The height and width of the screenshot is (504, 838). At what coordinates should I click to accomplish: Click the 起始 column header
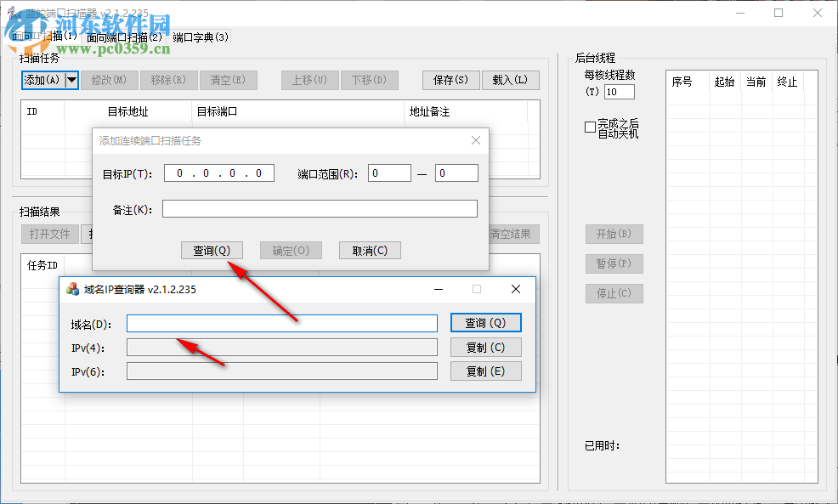tap(724, 82)
